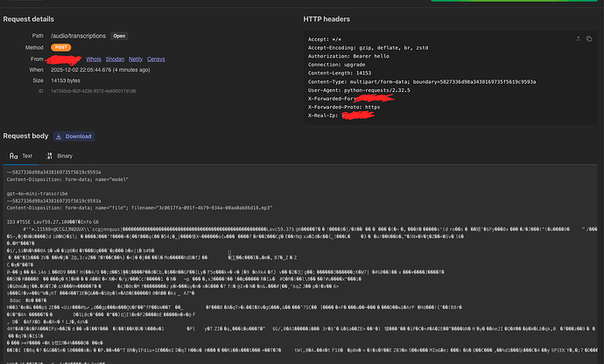The width and height of the screenshot is (604, 364).
Task: Open the Shodan lookup link
Action: pos(116,59)
